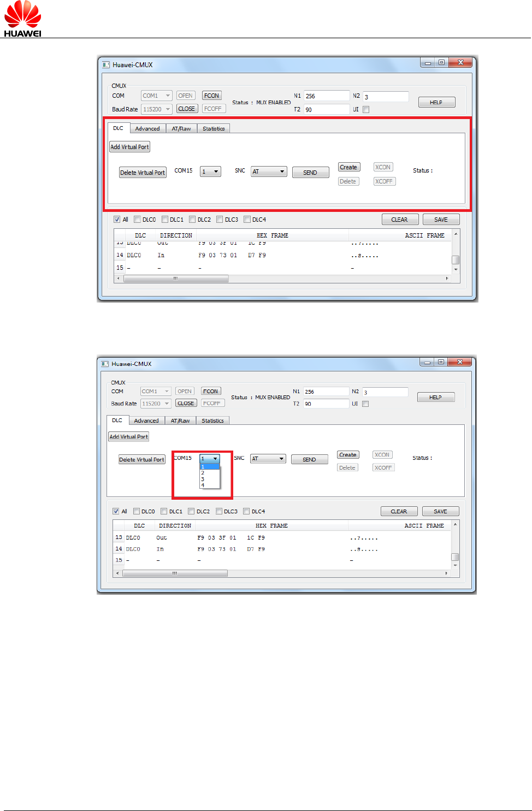The image size is (532, 811).
Task: Click the N2 field showing 3 in upper window
Action: pyautogui.click(x=386, y=97)
